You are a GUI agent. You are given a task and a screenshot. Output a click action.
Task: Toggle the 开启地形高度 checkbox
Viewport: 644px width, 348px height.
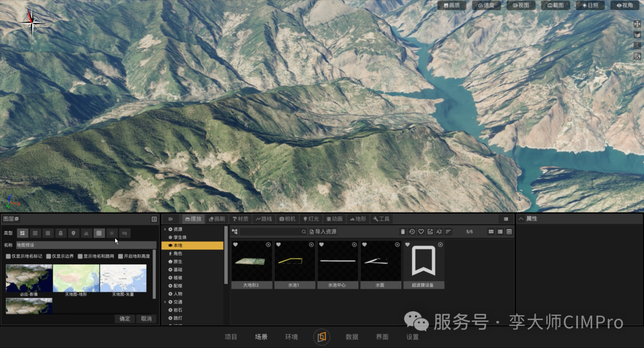pos(120,256)
